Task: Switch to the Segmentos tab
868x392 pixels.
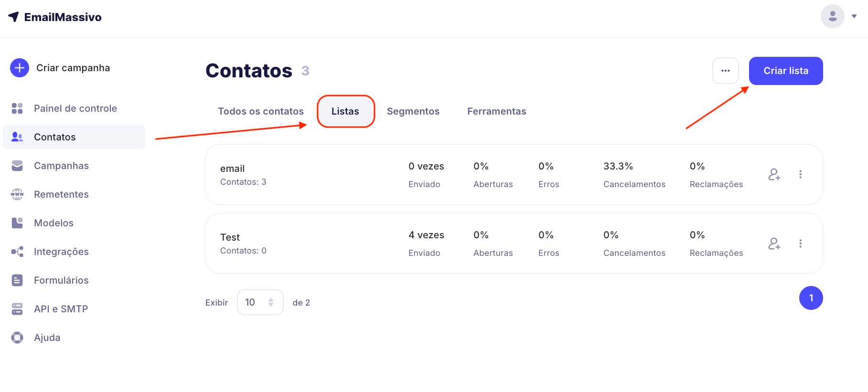Action: point(413,111)
